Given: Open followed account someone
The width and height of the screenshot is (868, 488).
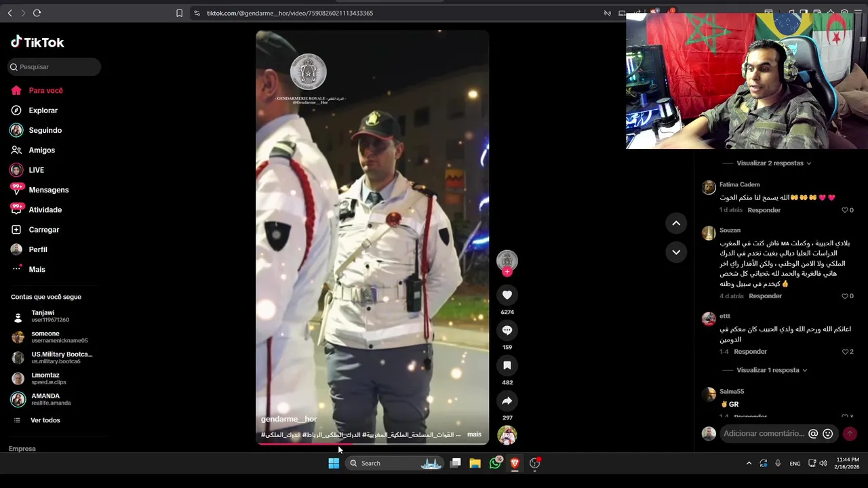Looking at the screenshot, I should [x=49, y=337].
